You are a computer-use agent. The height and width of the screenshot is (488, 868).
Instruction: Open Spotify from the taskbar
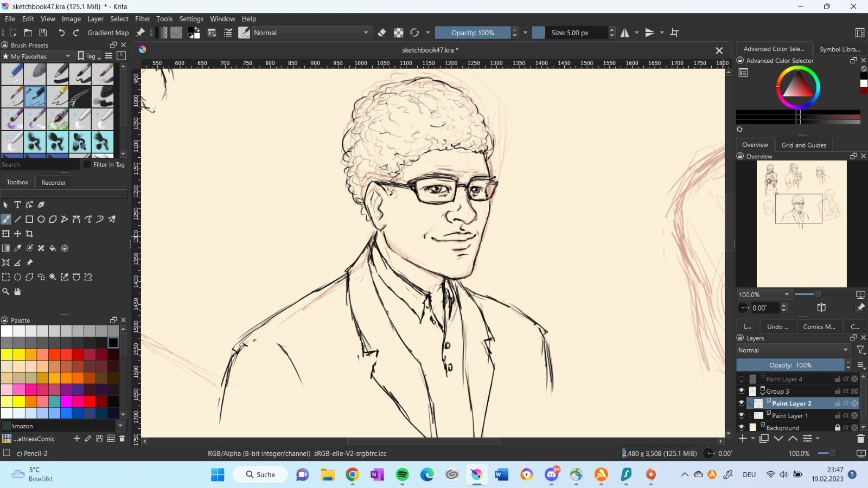(x=402, y=475)
